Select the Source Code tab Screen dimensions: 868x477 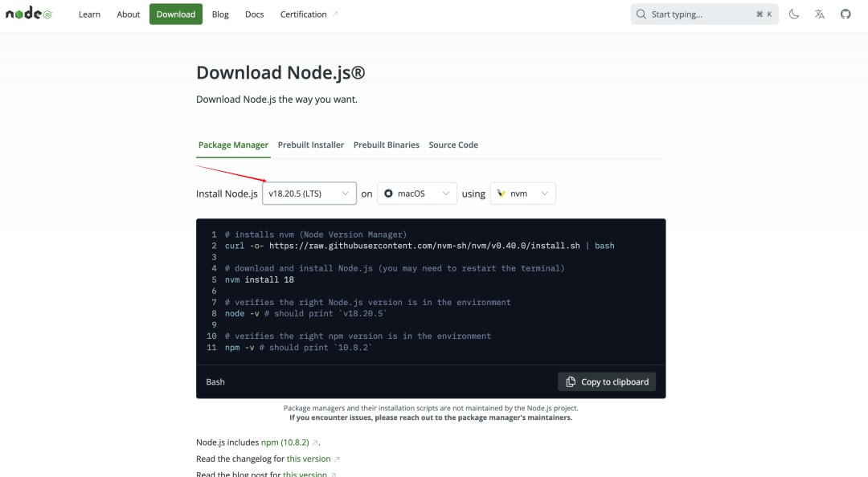coord(453,145)
